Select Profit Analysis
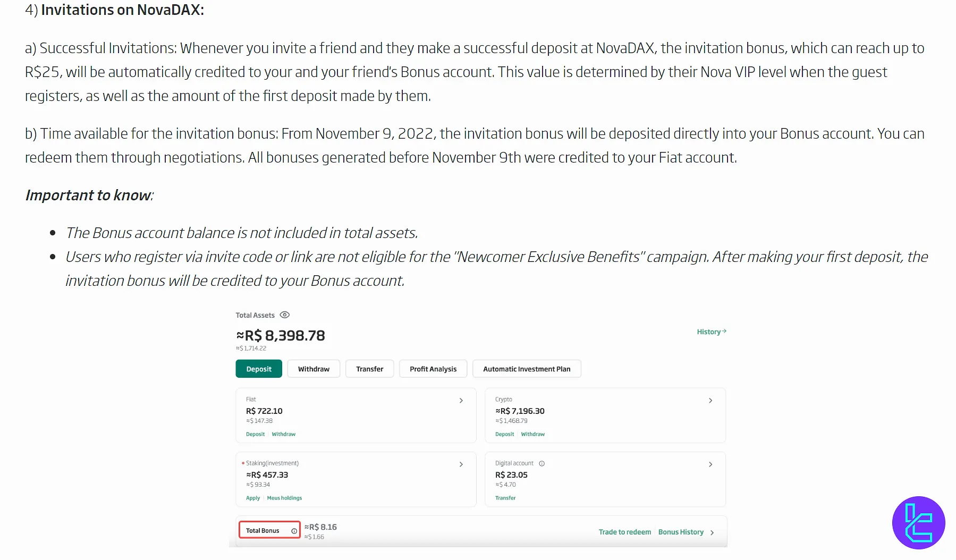Image resolution: width=956 pixels, height=560 pixels. pyautogui.click(x=433, y=369)
